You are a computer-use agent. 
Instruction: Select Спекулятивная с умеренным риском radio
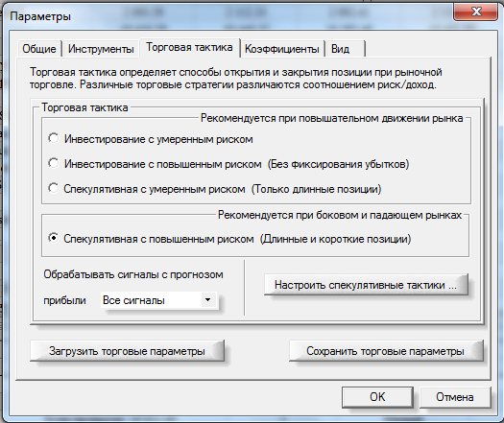tap(54, 188)
